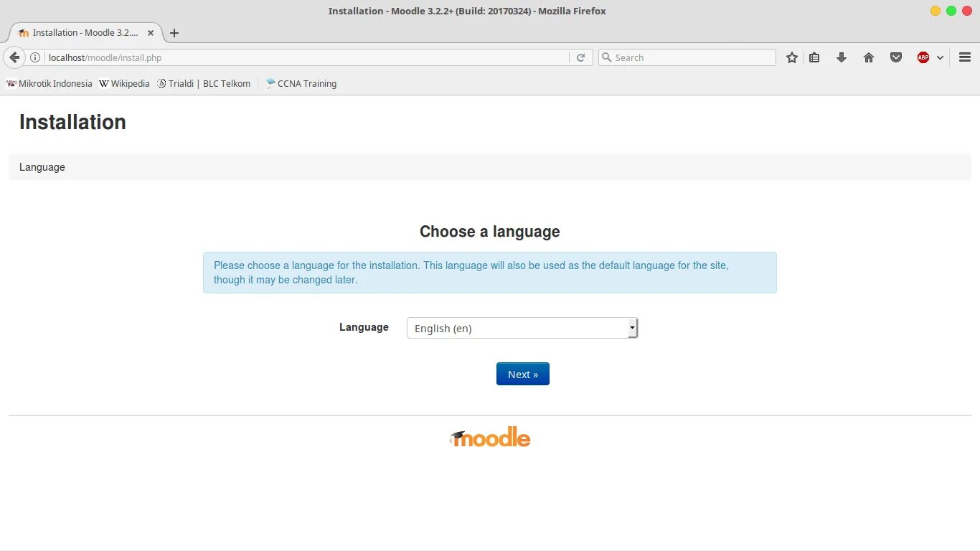The height and width of the screenshot is (551, 980).
Task: Open the CCNA Training bookmark
Action: pyautogui.click(x=301, y=83)
